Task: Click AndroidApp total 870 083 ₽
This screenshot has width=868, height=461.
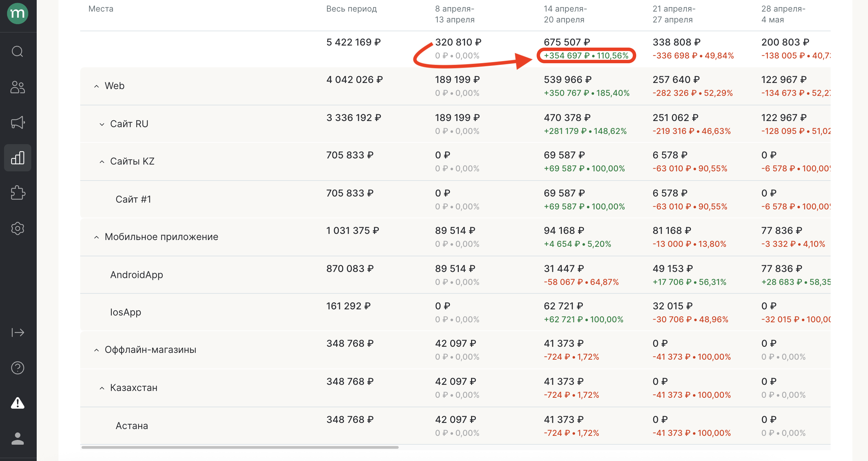Action: click(x=350, y=269)
